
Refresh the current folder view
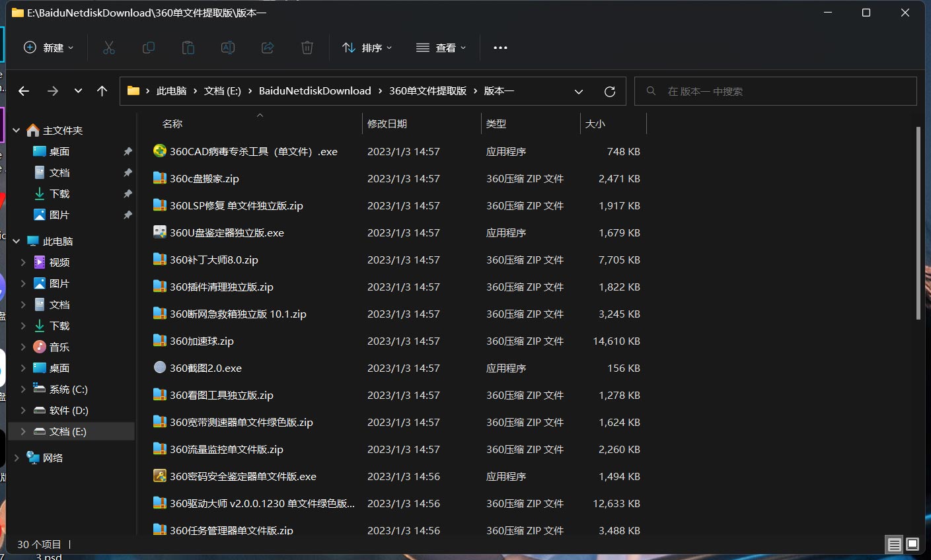pyautogui.click(x=610, y=91)
